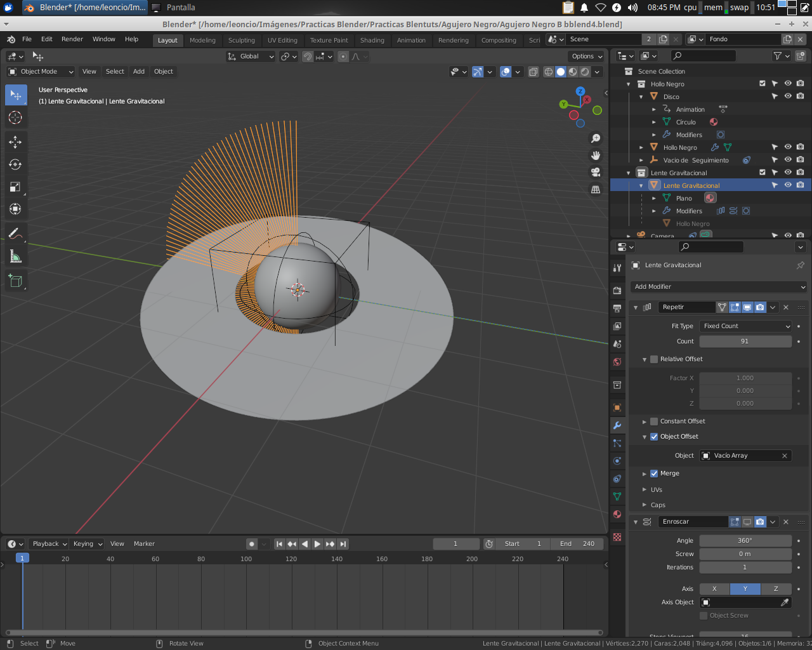The image size is (812, 650).
Task: Choose the Measure tool icon
Action: (16, 256)
